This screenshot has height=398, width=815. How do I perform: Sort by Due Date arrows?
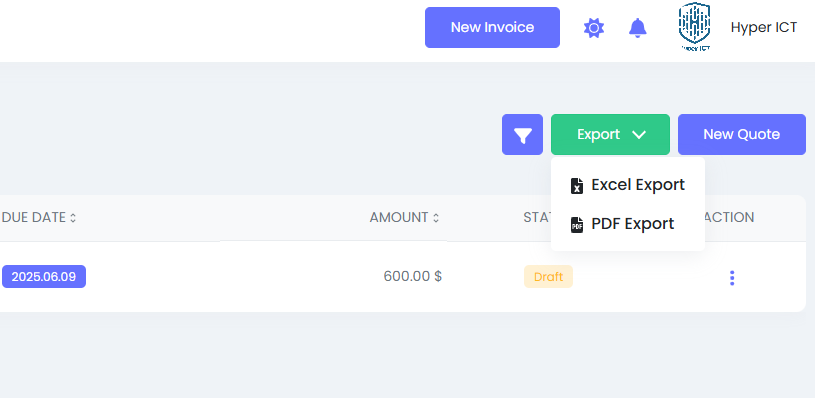[x=73, y=218]
